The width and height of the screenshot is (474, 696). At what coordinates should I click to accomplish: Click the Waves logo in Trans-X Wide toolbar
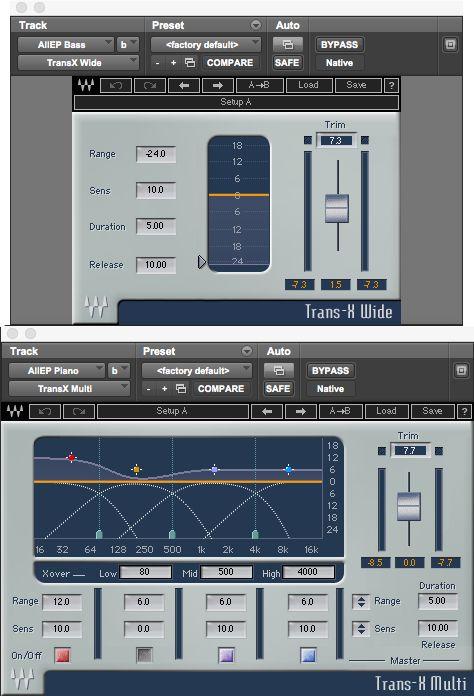[x=86, y=85]
